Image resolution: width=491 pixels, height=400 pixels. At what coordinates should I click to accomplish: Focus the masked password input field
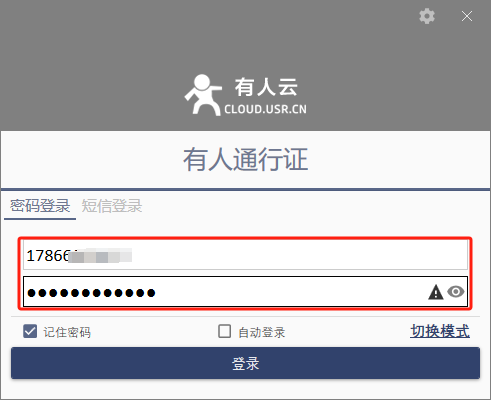pos(245,292)
